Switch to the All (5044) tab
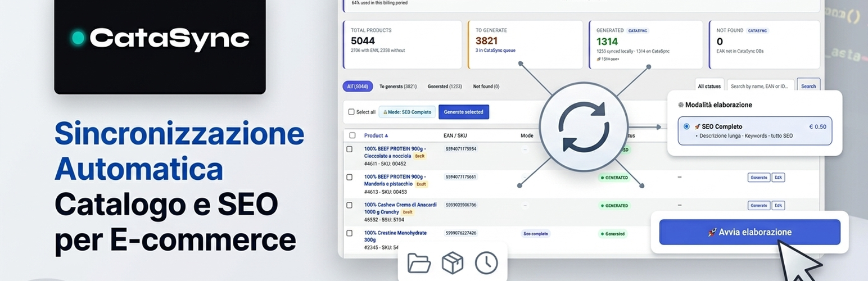This screenshot has width=868, height=281. pyautogui.click(x=358, y=87)
